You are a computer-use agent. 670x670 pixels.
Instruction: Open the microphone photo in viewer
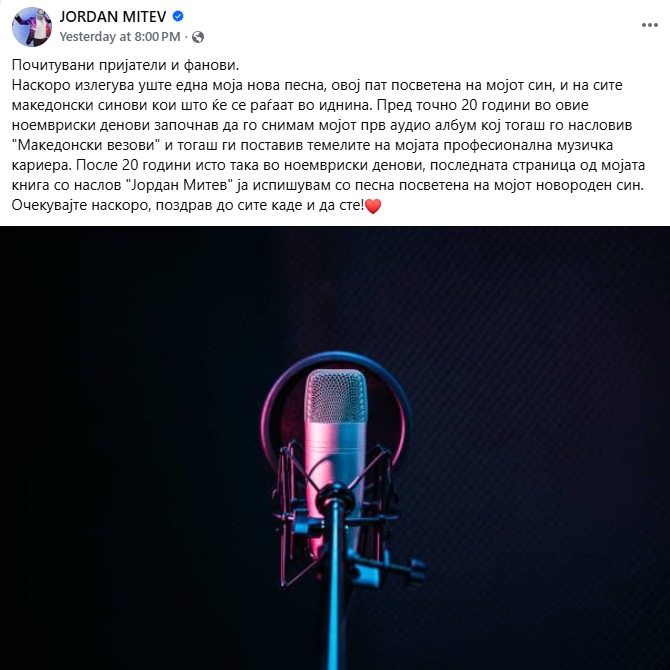pos(335,448)
